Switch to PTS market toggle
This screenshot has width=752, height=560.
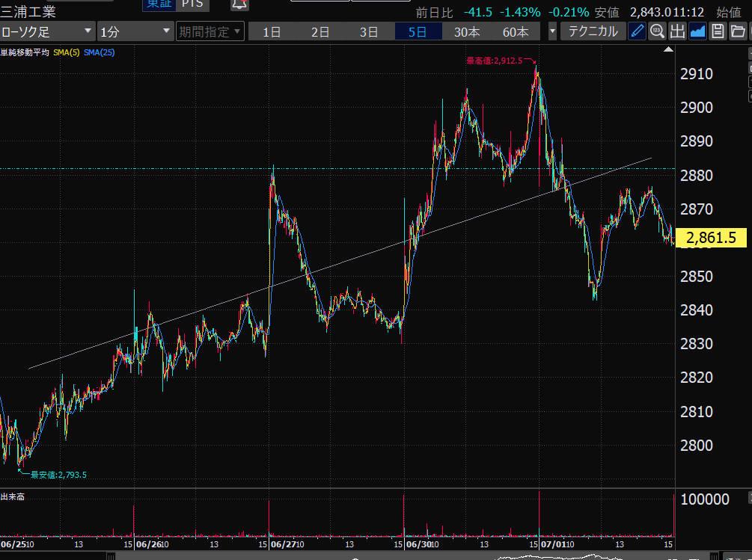point(192,4)
